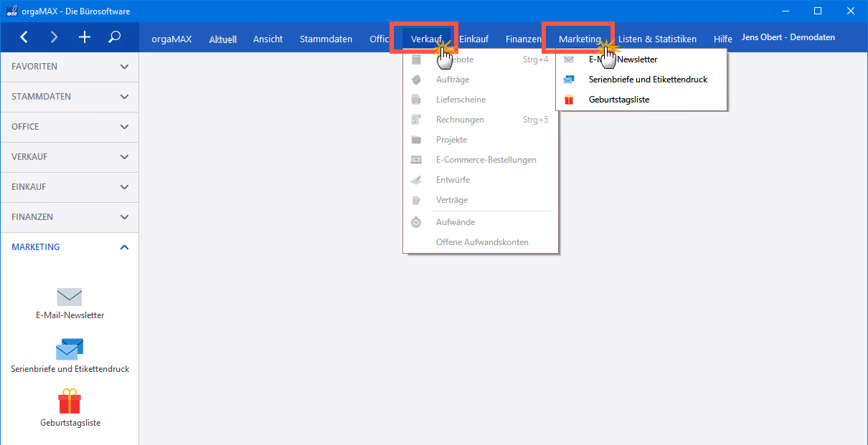
Task: Open E-Mail-Newsletter envelope icon in the sidebar
Action: [x=70, y=296]
